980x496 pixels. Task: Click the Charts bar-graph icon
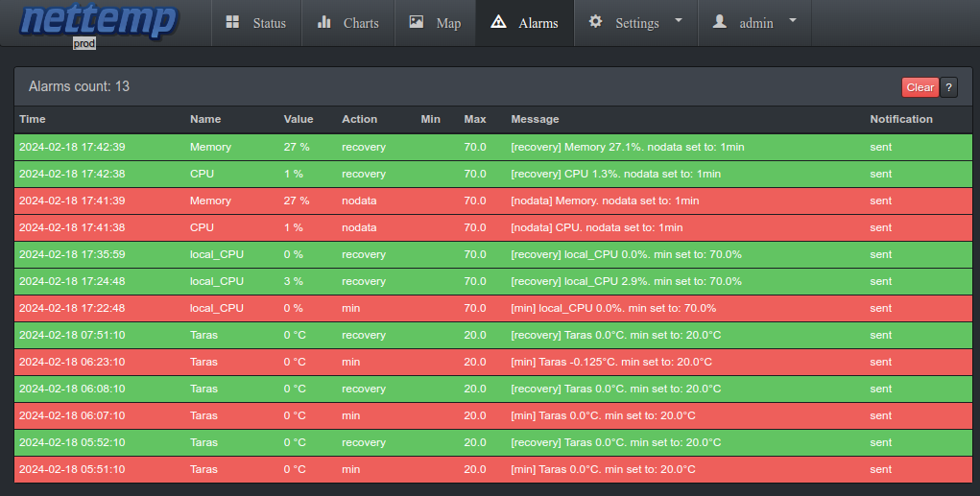pos(323,22)
